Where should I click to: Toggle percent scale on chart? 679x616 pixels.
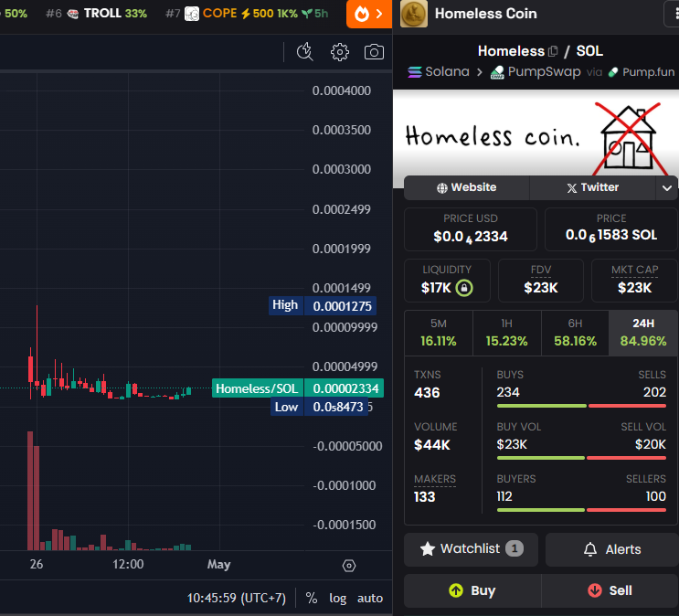click(312, 599)
